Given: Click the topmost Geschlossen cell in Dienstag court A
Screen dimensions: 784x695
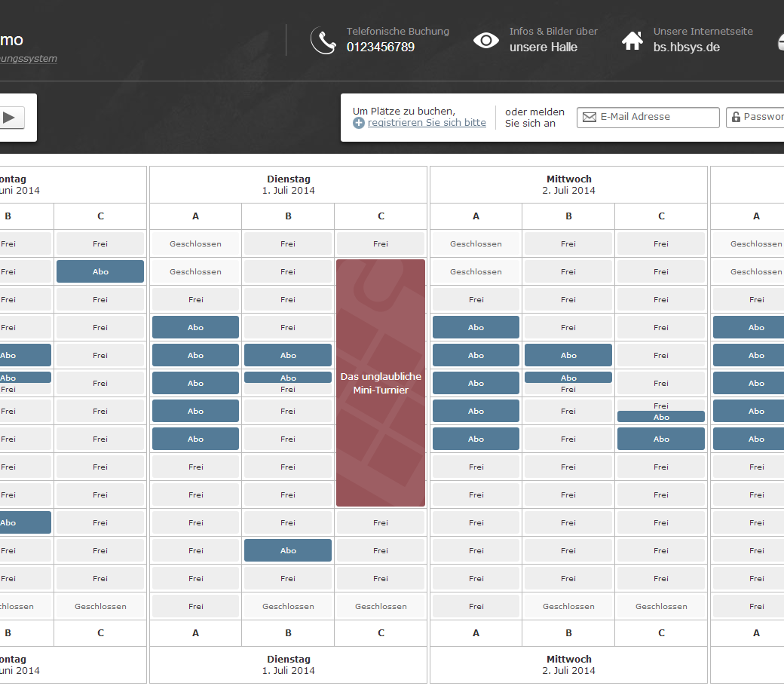Looking at the screenshot, I should (195, 244).
